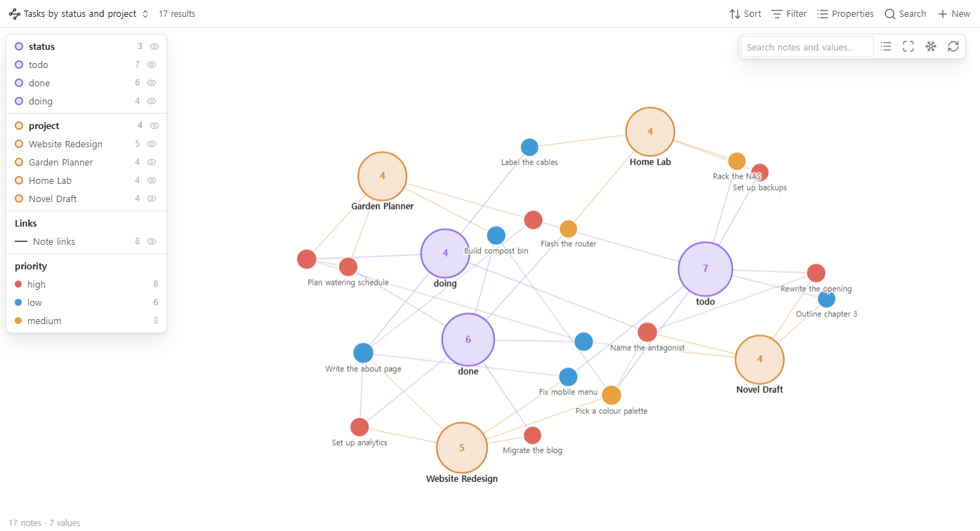Viewport: 980px width, 531px height.
Task: Open the Sort options
Action: pos(745,14)
